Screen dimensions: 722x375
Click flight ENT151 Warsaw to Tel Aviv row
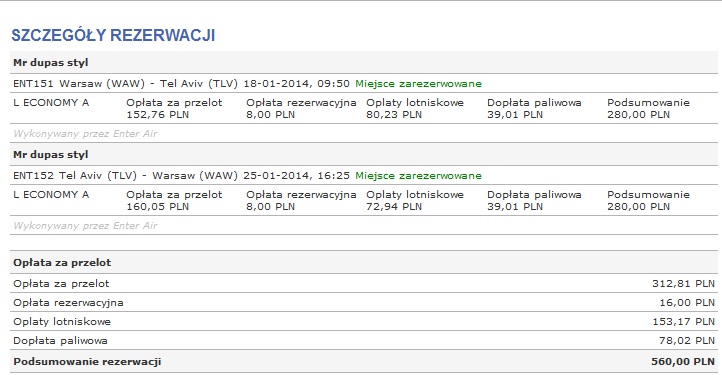click(364, 84)
